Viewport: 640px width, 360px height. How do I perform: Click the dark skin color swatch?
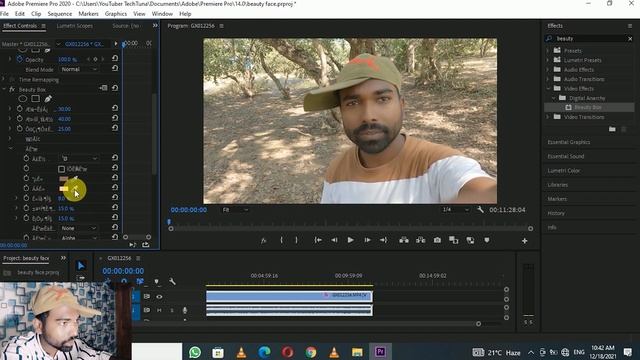click(x=64, y=178)
